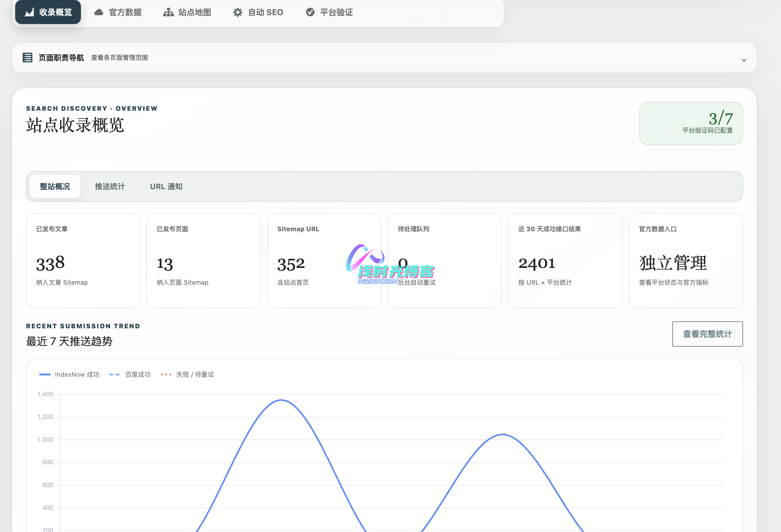Toggle the 失败 / 待重试 legend series
The height and width of the screenshot is (532, 781).
point(187,374)
